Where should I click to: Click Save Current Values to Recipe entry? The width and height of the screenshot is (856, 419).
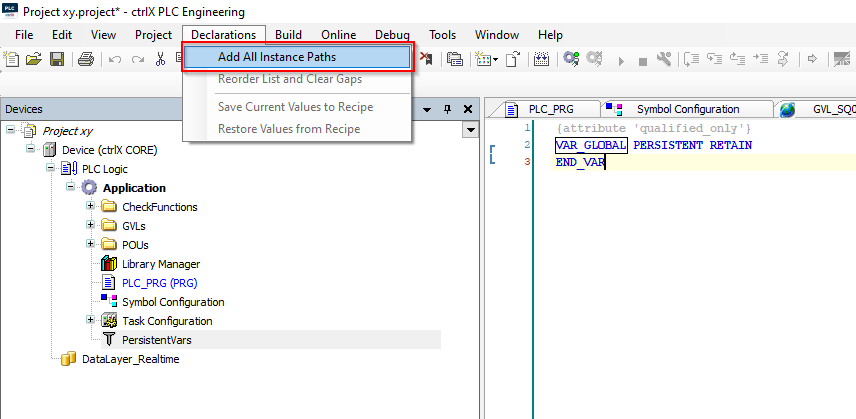pyautogui.click(x=297, y=107)
